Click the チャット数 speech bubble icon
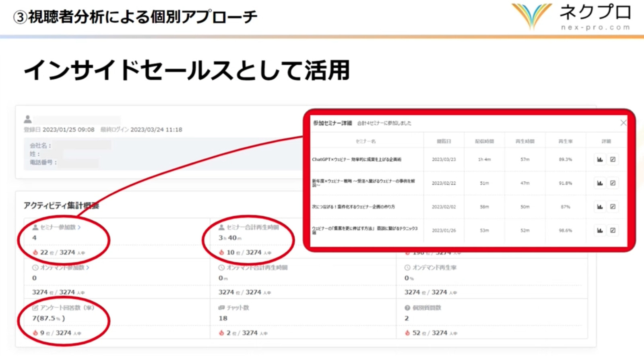This screenshot has width=644, height=356. (x=221, y=308)
